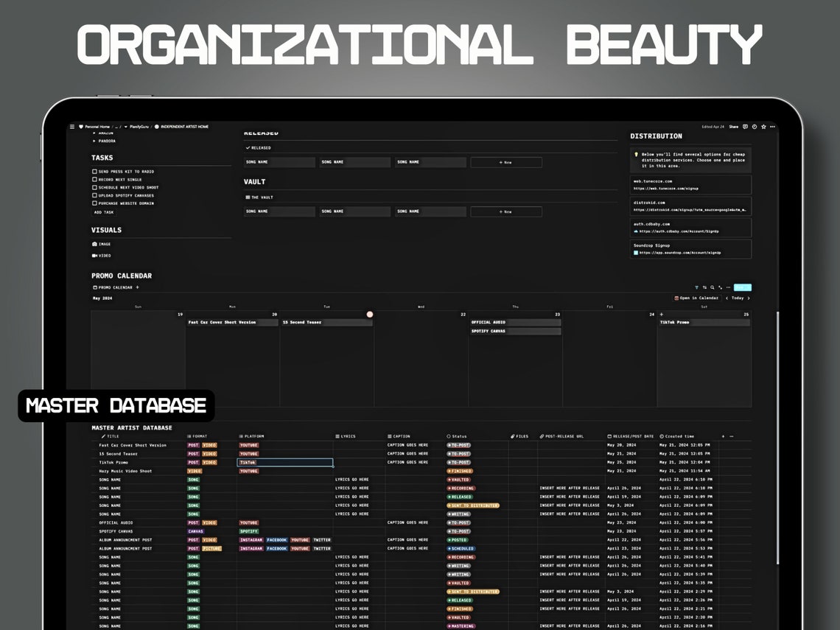The height and width of the screenshot is (630, 840).
Task: Open the Share menu
Action: coord(734,127)
